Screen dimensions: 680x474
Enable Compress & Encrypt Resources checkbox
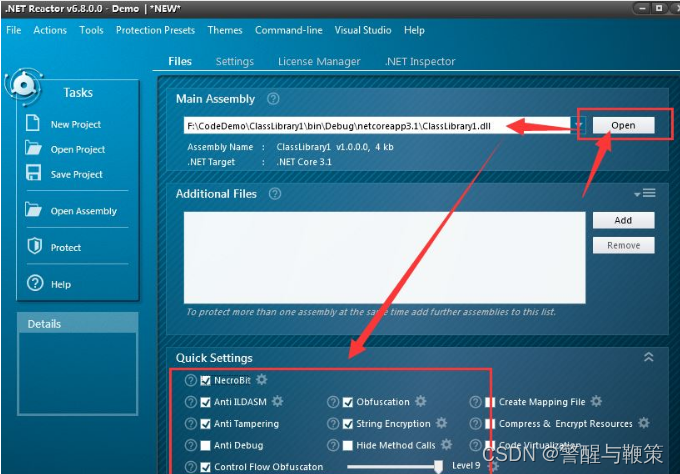point(490,424)
